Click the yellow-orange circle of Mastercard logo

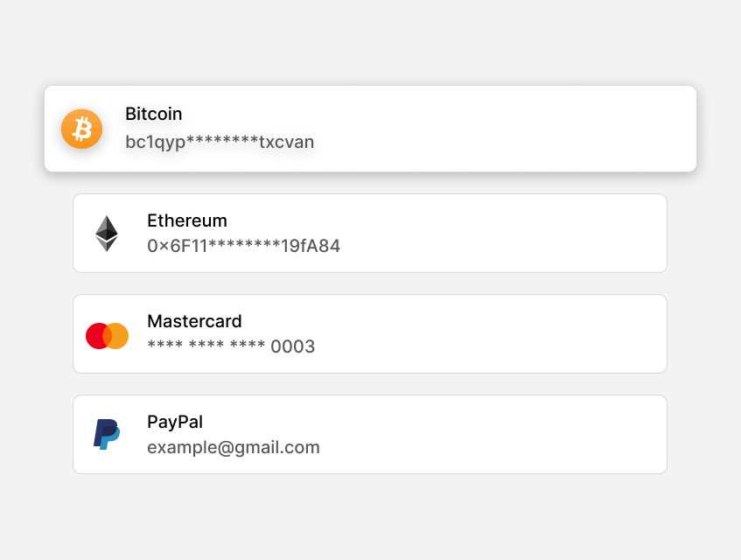coord(118,336)
